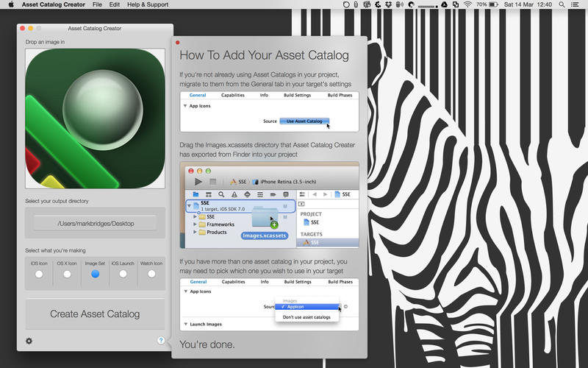588x368 pixels.
Task: Collapse the SSE project root triangle
Action: coord(189,205)
